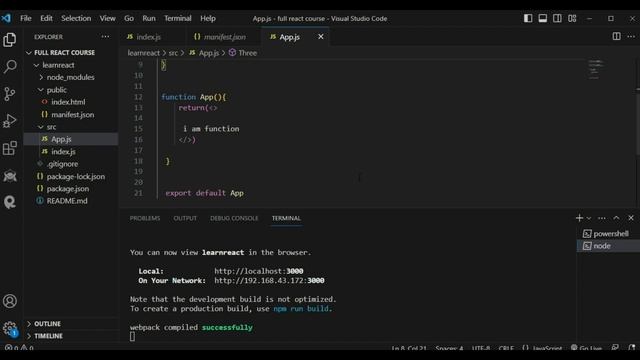Open the Explorer view in activity bar
This screenshot has width=640, height=360.
(x=10, y=40)
